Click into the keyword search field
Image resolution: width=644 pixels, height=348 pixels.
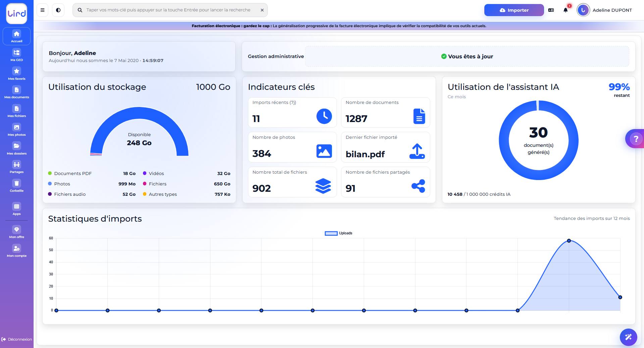[169, 10]
